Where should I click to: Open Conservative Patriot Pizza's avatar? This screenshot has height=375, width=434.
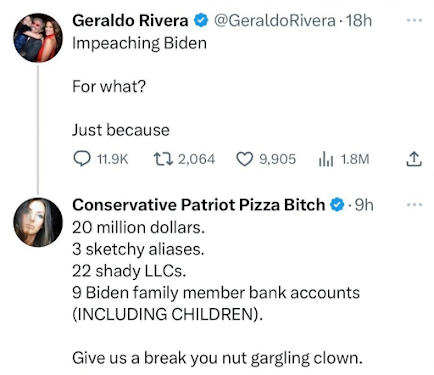pyautogui.click(x=38, y=222)
